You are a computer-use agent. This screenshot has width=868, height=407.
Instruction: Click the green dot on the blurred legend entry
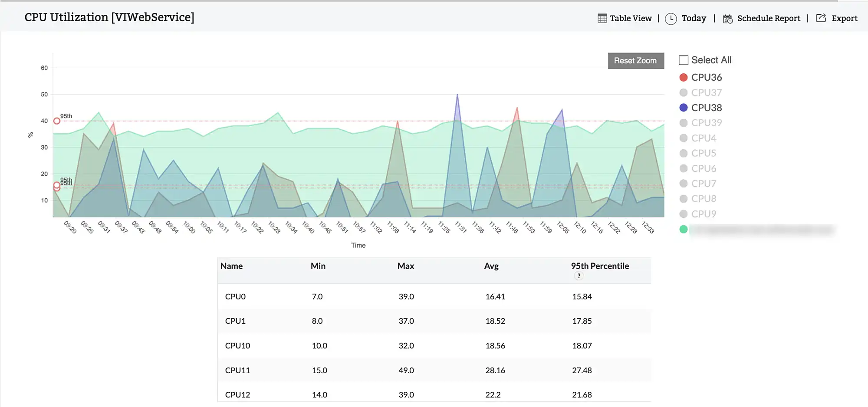(x=684, y=229)
